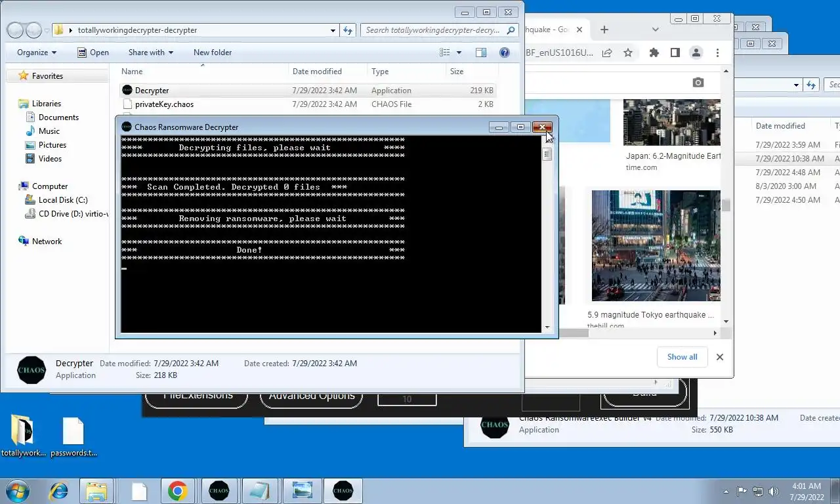840x504 pixels.
Task: Open the Organize menu
Action: 37,52
